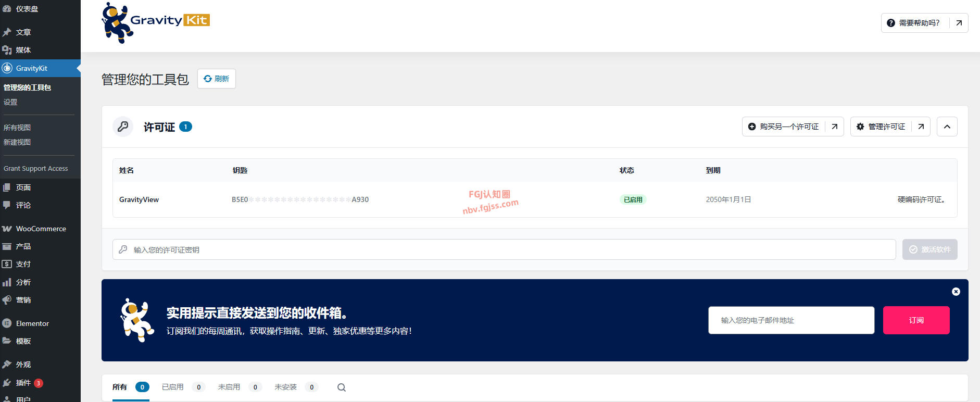Open the WooCommerce menu

[40, 229]
